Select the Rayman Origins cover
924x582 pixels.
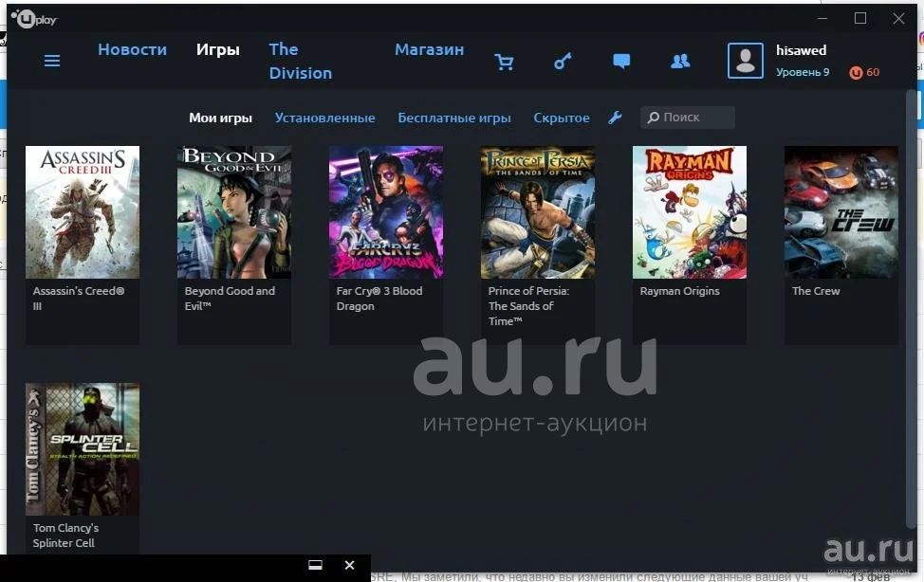(690, 212)
